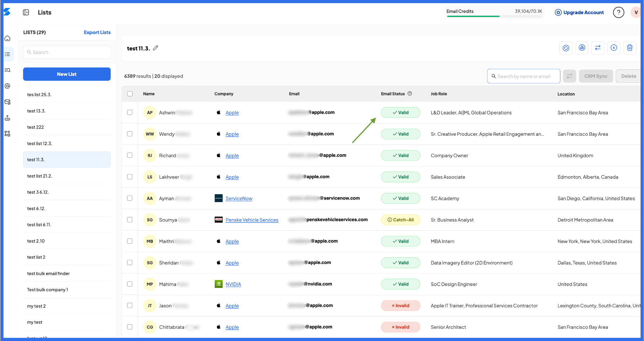Viewport: 644px width, 341px height.
Task: Click the NVIDIA company logo
Action: tap(219, 284)
